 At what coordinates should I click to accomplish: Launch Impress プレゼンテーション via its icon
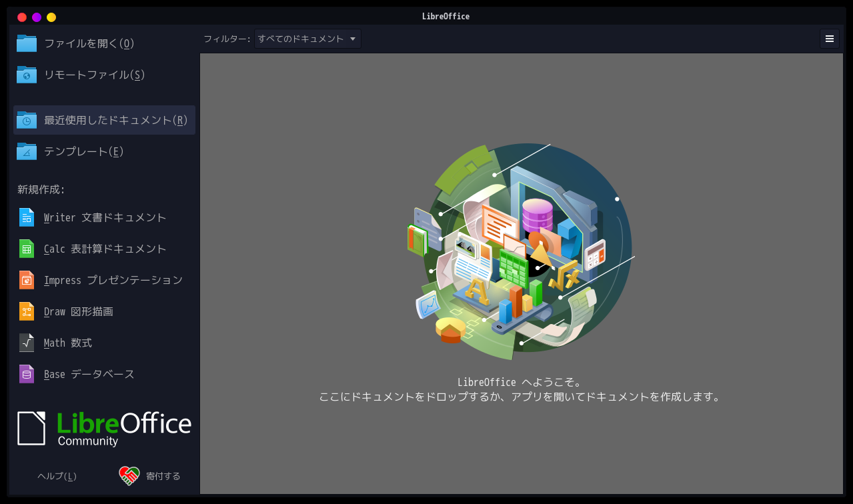[x=26, y=279]
